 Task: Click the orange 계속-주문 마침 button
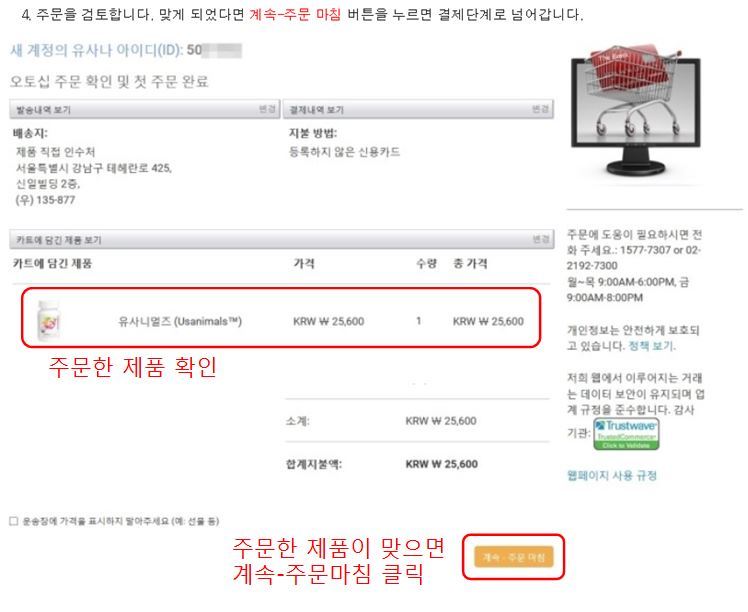pos(513,557)
